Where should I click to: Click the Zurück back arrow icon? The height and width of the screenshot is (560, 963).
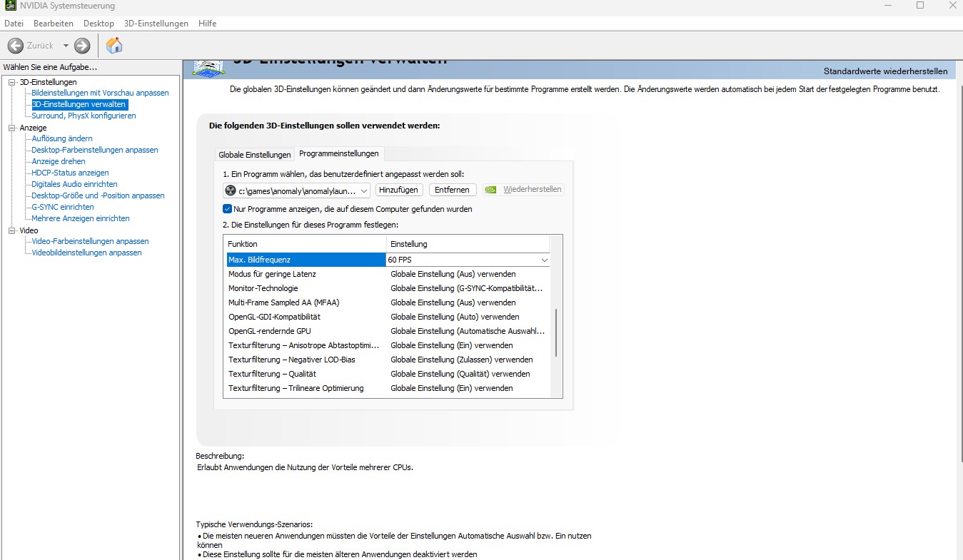[x=16, y=46]
